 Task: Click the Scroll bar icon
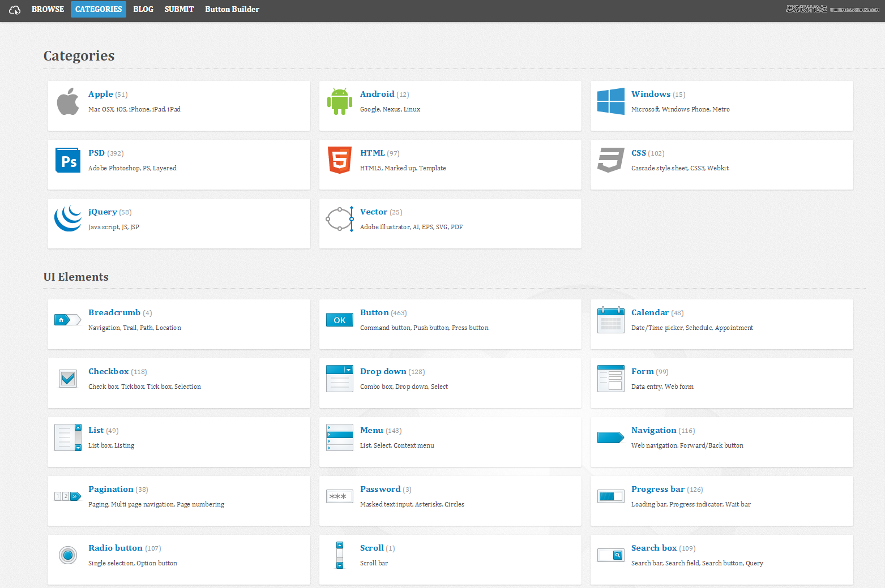pos(340,555)
